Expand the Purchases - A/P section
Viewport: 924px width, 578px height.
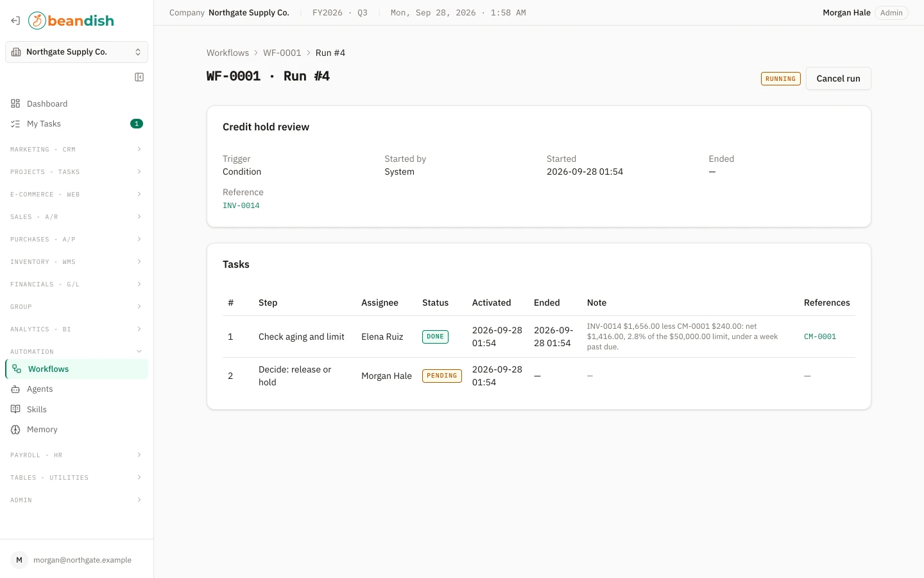pos(76,239)
